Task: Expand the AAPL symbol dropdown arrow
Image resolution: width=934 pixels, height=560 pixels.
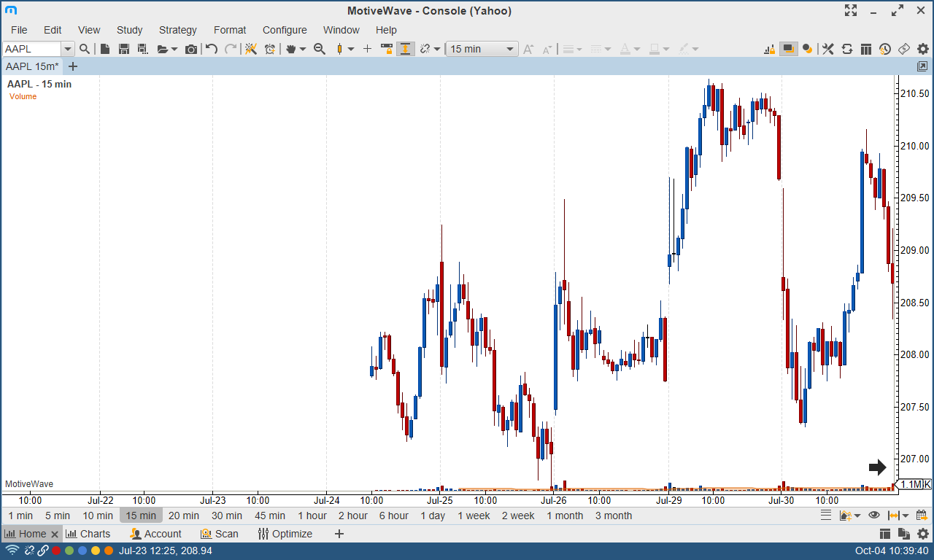Action: click(68, 49)
